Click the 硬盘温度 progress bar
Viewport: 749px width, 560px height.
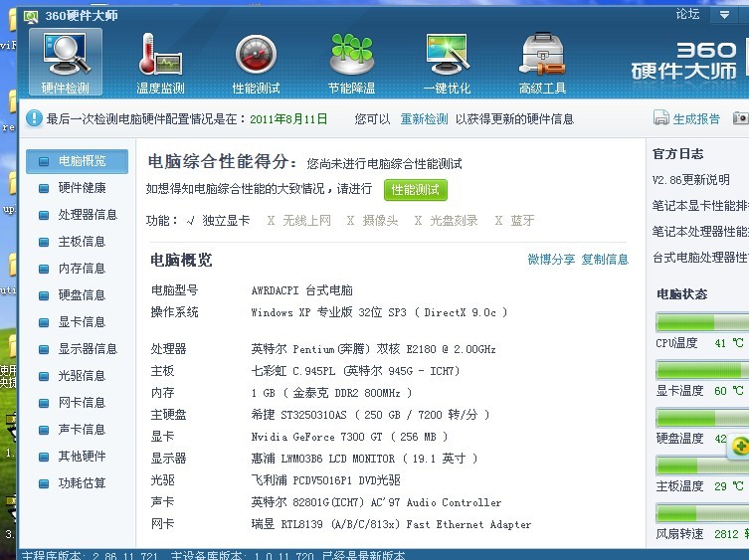pyautogui.click(x=702, y=418)
